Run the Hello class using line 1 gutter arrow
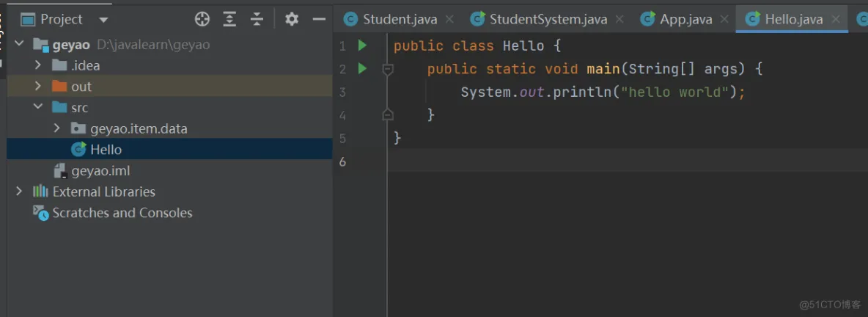 point(363,45)
